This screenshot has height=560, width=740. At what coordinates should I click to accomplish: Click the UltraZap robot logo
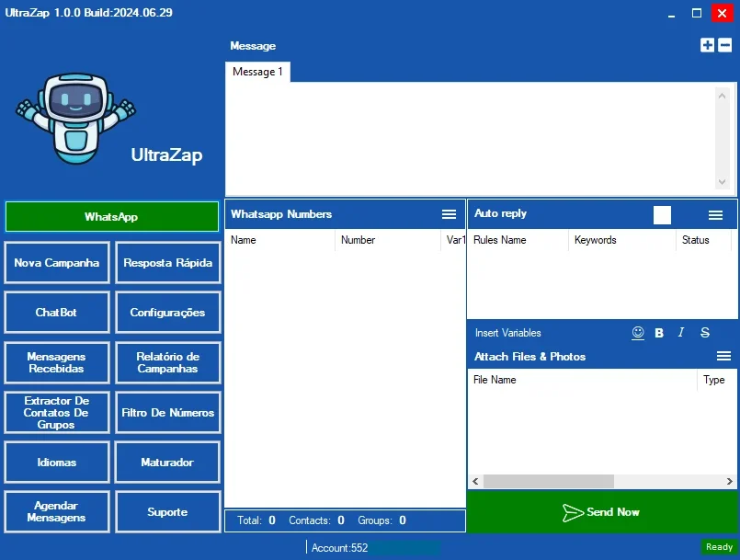[x=75, y=118]
